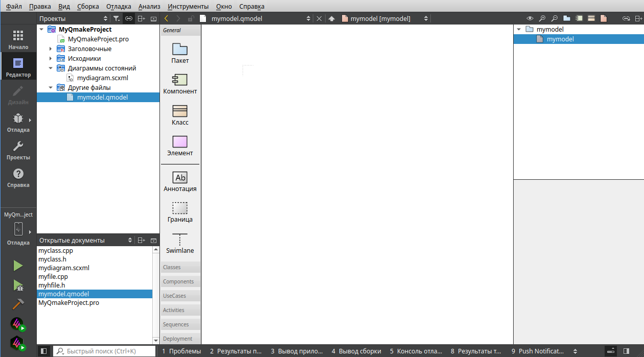Toggle the eye icon in model toolbar
Viewport: 644px width, 357px height.
[x=530, y=18]
